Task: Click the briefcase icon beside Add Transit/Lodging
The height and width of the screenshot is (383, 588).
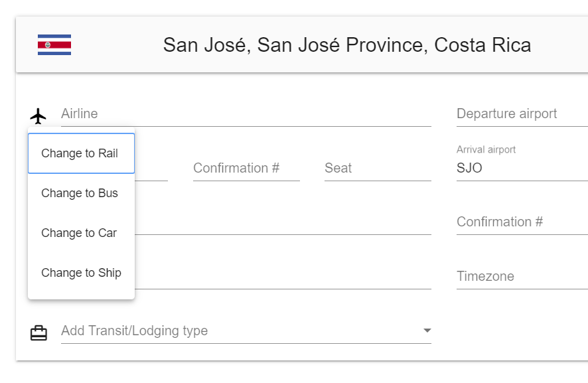Action: click(x=38, y=333)
